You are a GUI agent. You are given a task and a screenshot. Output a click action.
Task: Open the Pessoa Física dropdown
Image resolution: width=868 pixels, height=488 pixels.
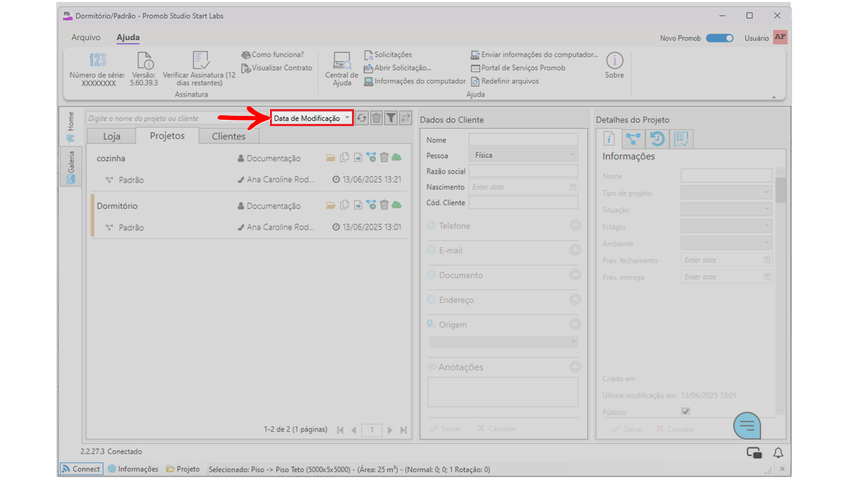[524, 155]
